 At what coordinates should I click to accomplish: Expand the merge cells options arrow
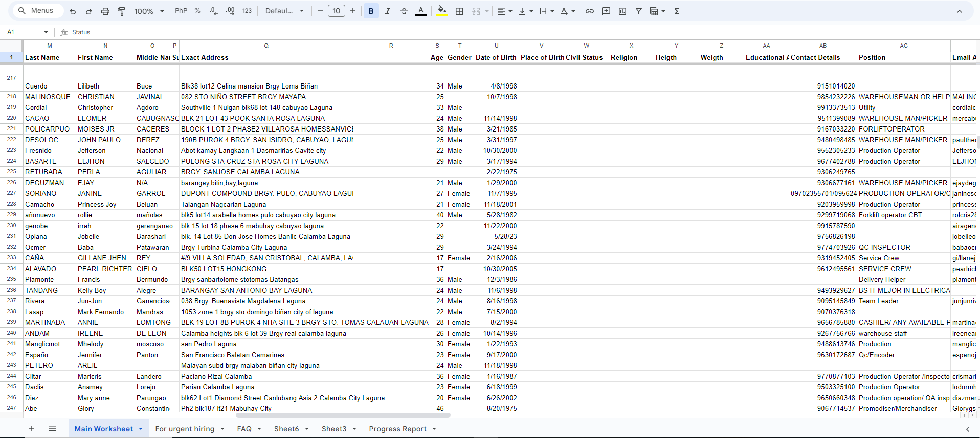point(487,11)
